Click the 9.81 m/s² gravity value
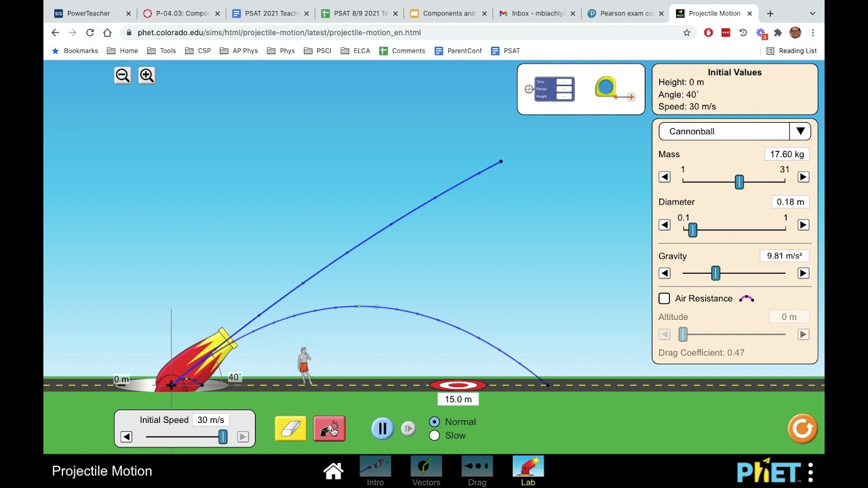Screen dimensions: 868x488 (785, 256)
